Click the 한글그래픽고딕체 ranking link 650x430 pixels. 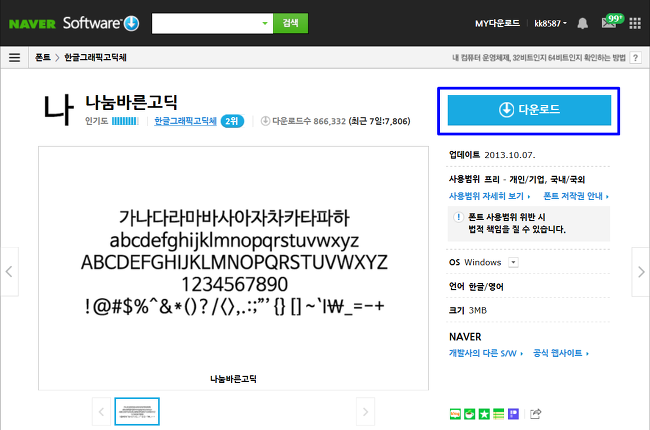point(185,121)
